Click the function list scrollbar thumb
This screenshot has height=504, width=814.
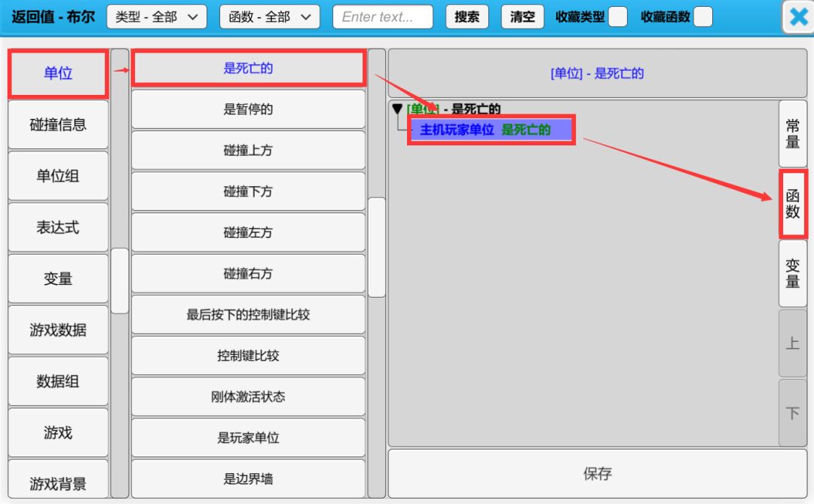(376, 247)
